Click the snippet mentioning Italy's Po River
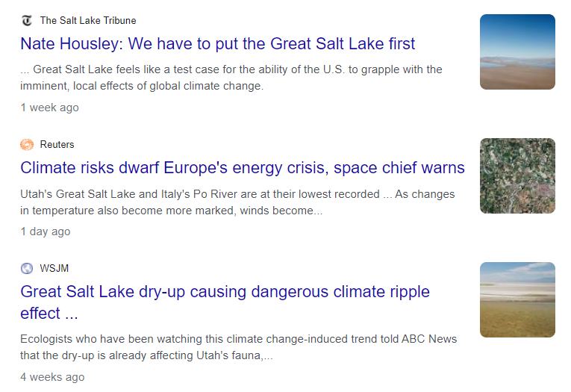 (x=237, y=202)
